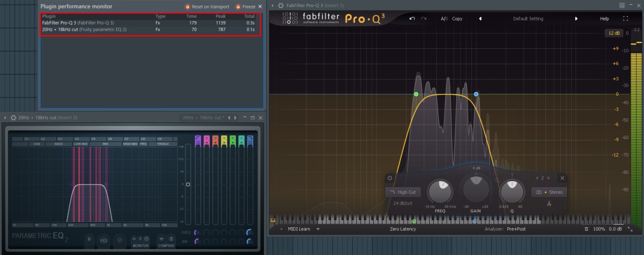Click Parametric EQ 2 options arrow button
Viewport: 644px width, 255px height.
coord(89,239)
